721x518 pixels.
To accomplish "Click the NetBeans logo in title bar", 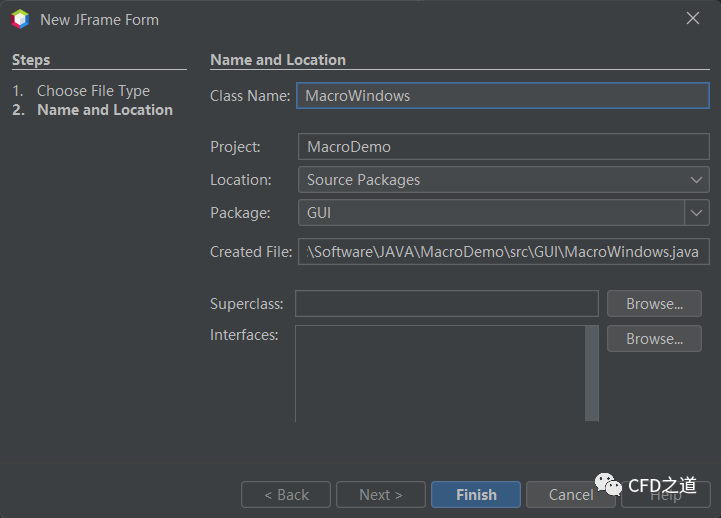I will point(20,19).
